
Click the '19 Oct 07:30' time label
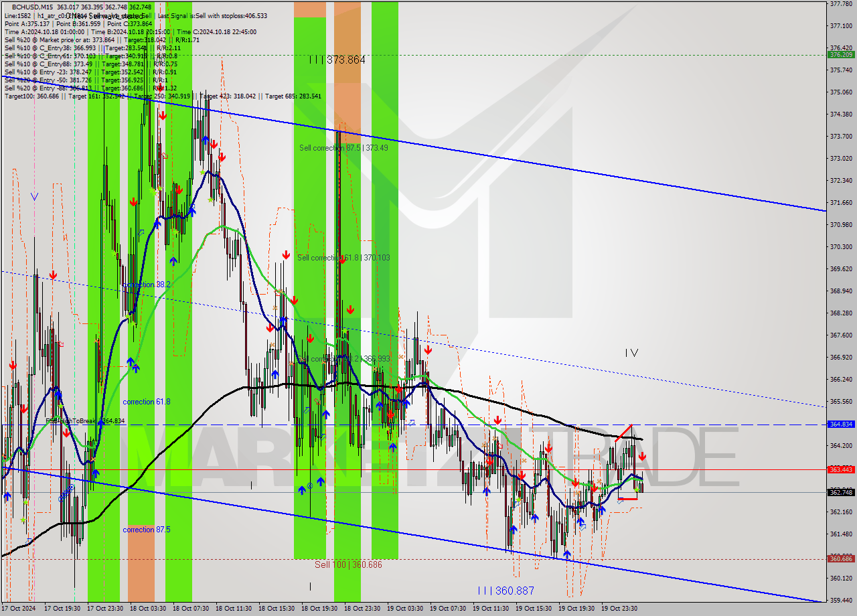(447, 609)
